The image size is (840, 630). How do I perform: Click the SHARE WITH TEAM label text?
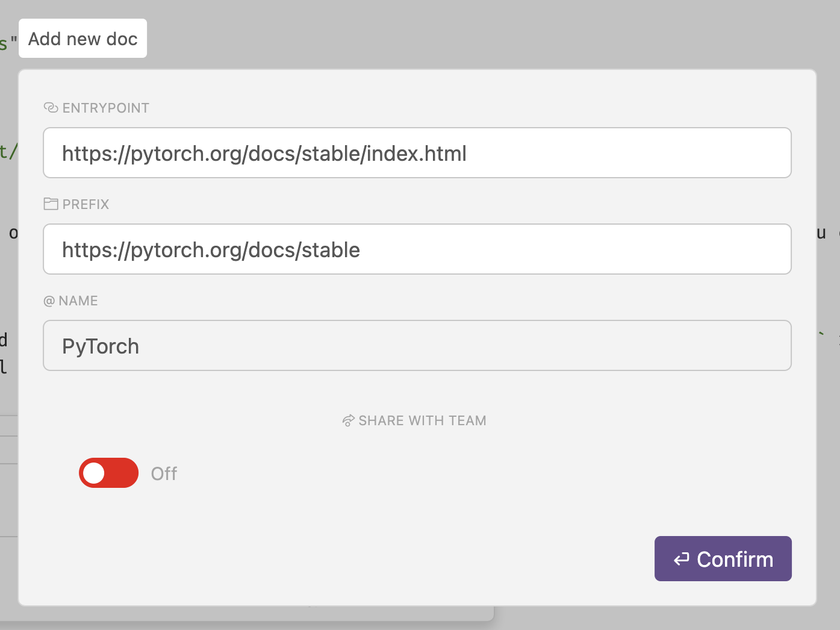click(422, 421)
